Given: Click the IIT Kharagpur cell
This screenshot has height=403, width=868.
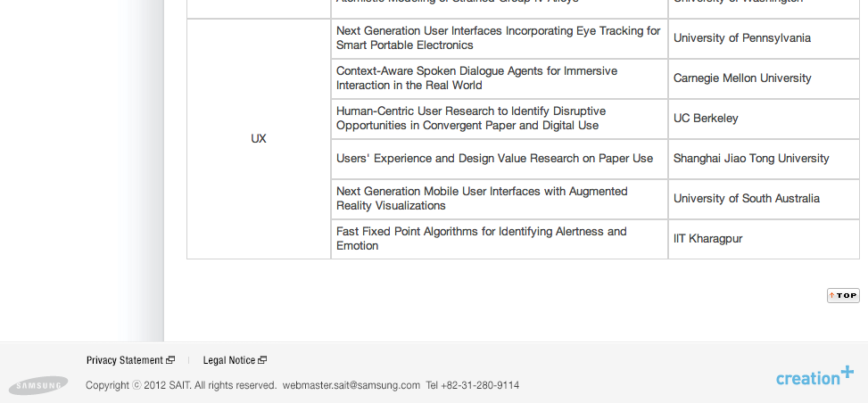Looking at the screenshot, I should coord(764,239).
